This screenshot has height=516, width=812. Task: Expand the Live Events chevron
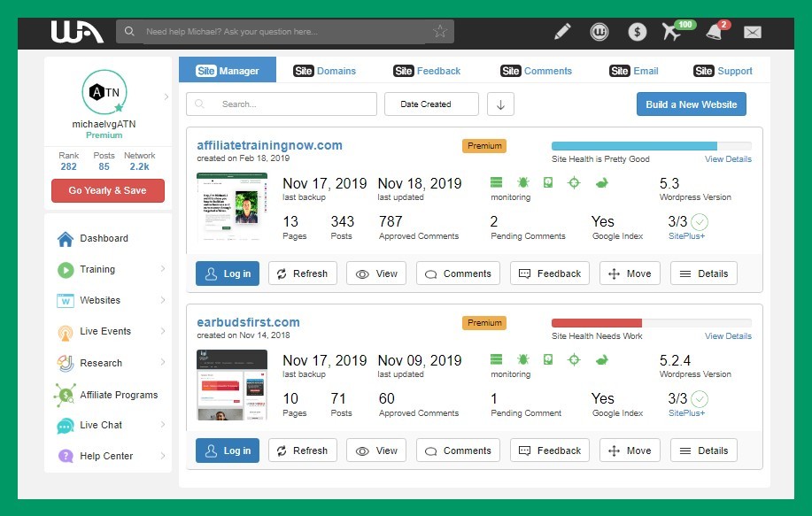pos(163,331)
